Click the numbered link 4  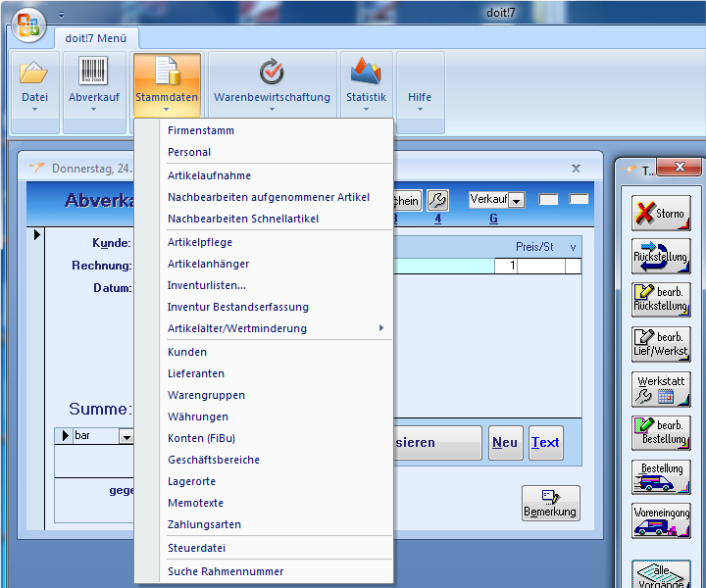pyautogui.click(x=438, y=220)
